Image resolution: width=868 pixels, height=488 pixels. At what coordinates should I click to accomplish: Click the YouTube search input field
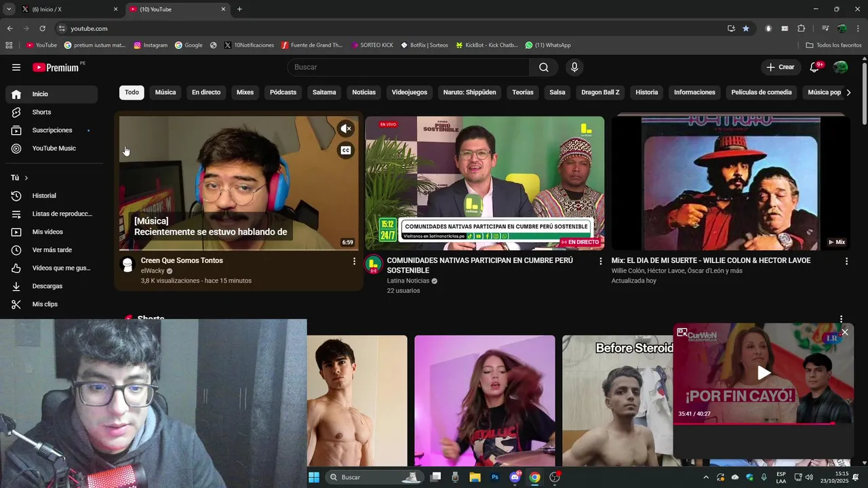point(409,67)
